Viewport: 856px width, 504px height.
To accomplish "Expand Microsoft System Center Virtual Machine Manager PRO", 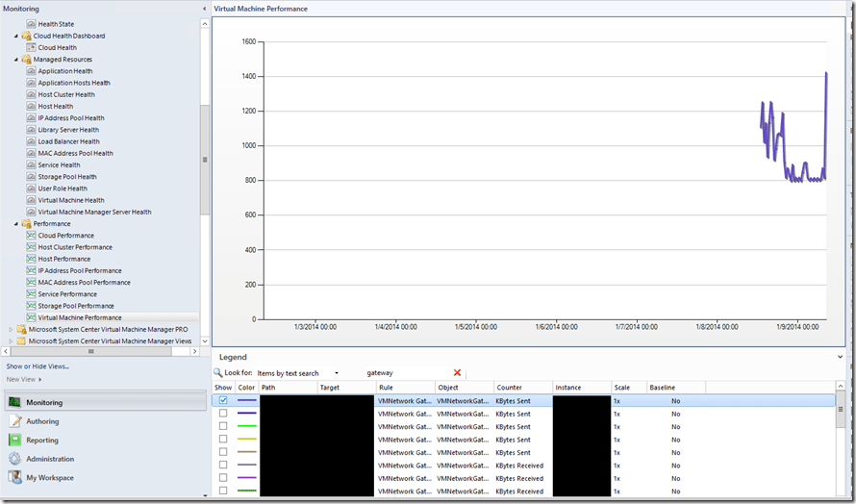I will (12, 329).
